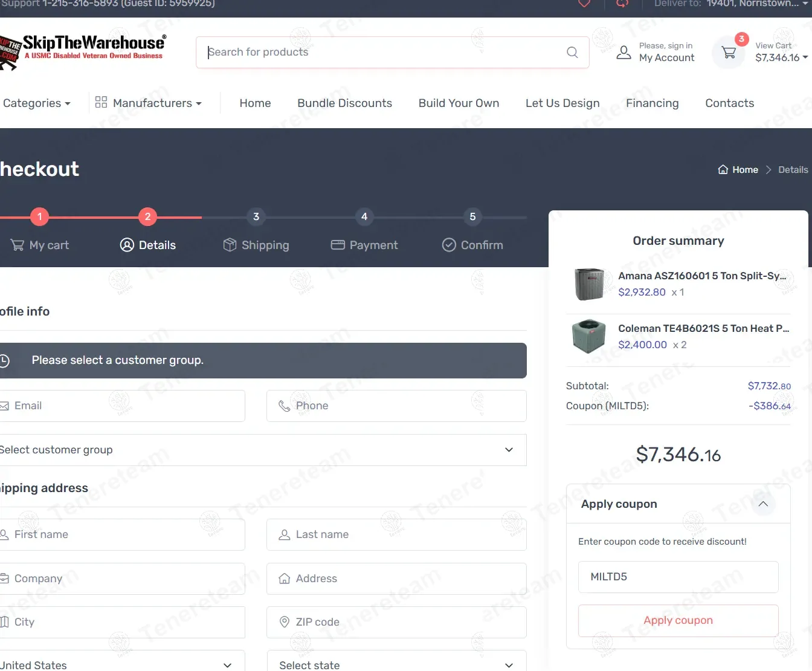Click the Apply coupon button
The width and height of the screenshot is (812, 671).
coord(678,620)
